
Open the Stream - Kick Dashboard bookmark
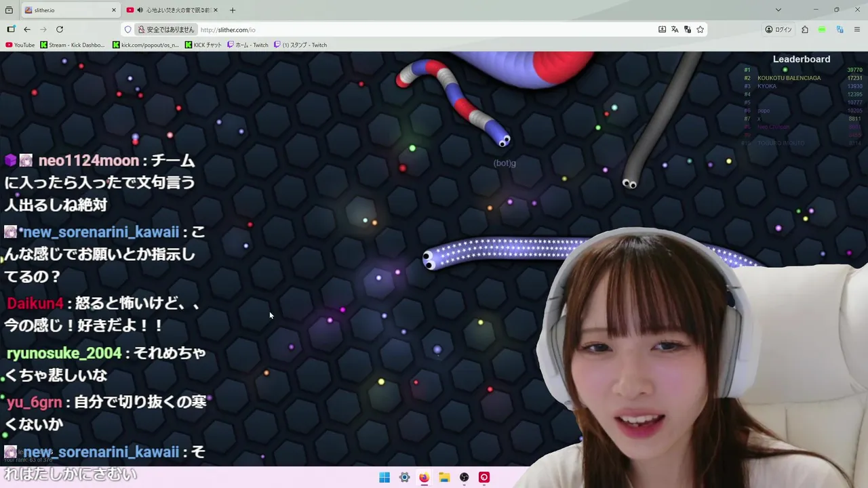pyautogui.click(x=73, y=45)
